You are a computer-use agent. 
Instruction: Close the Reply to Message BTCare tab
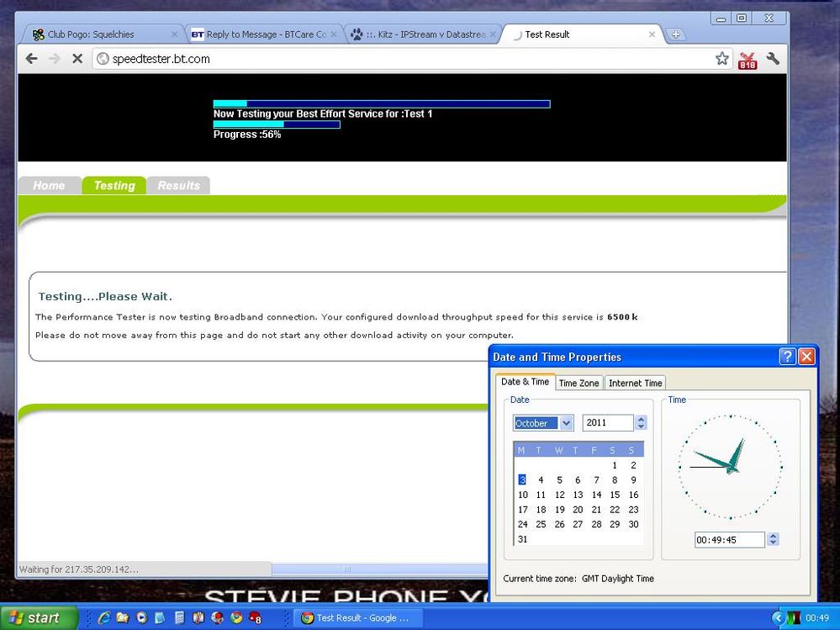(x=334, y=34)
